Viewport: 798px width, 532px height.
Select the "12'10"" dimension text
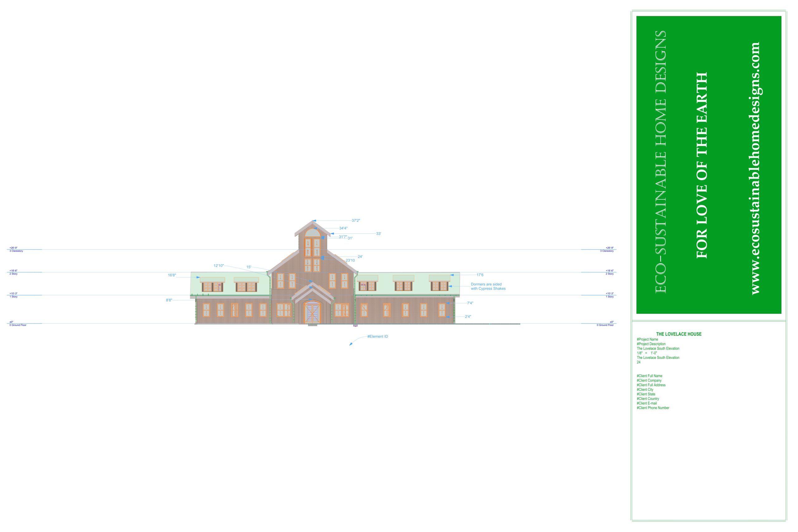pos(219,266)
